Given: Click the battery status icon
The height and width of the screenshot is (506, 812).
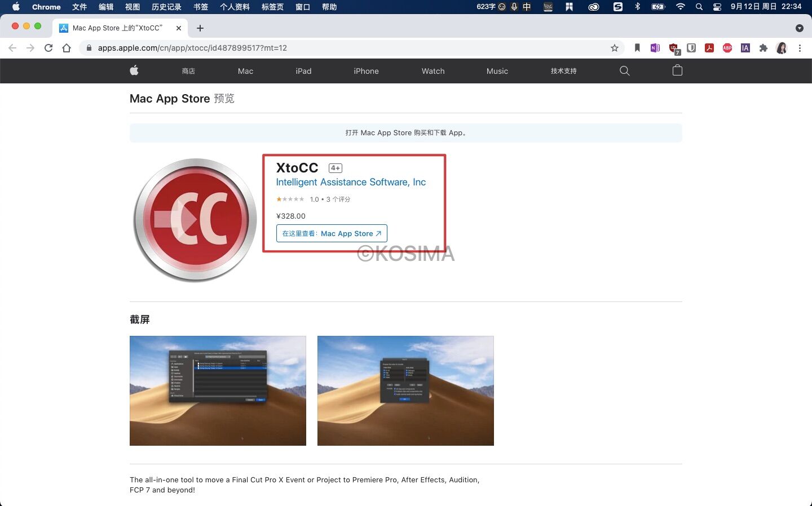Looking at the screenshot, I should pos(658,7).
